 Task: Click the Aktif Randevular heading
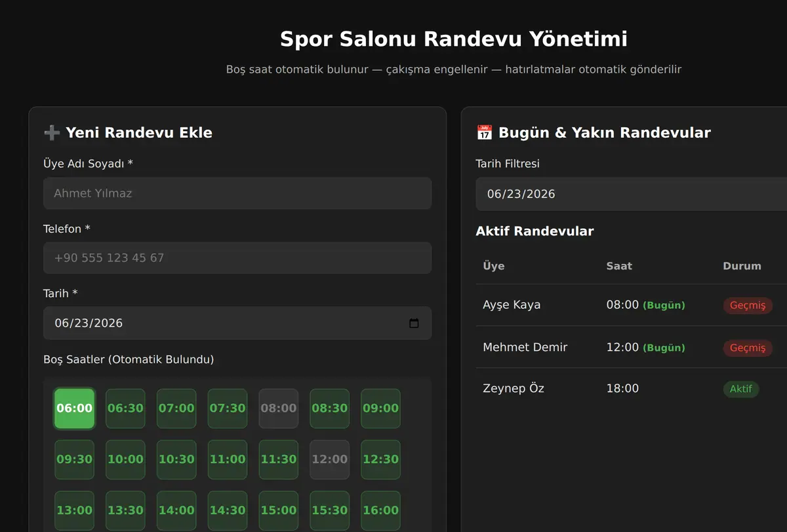pyautogui.click(x=535, y=231)
